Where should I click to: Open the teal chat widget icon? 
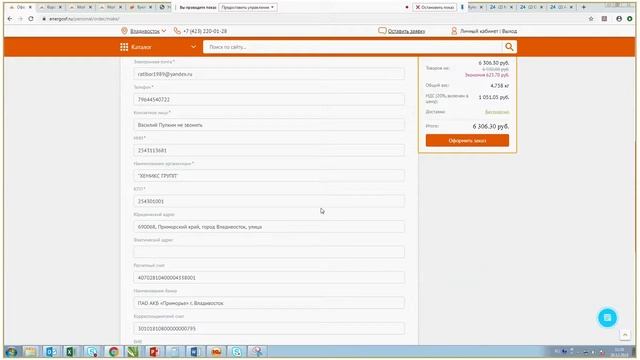[x=607, y=318]
